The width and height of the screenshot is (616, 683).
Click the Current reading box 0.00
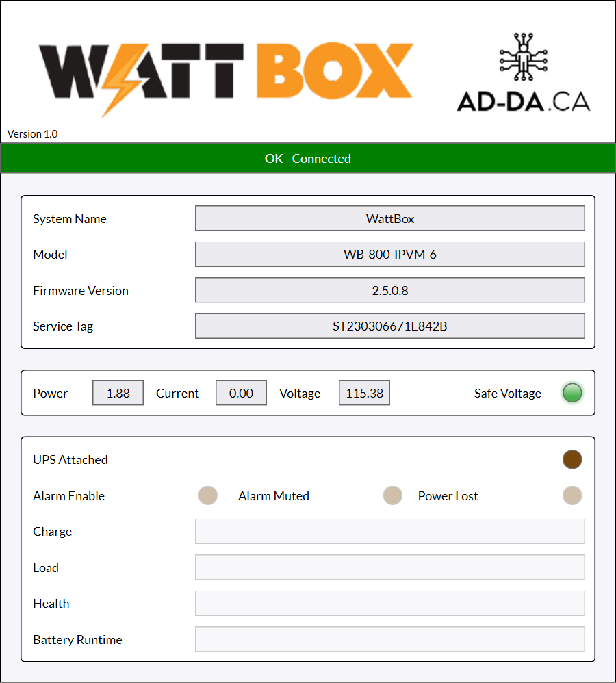click(241, 394)
